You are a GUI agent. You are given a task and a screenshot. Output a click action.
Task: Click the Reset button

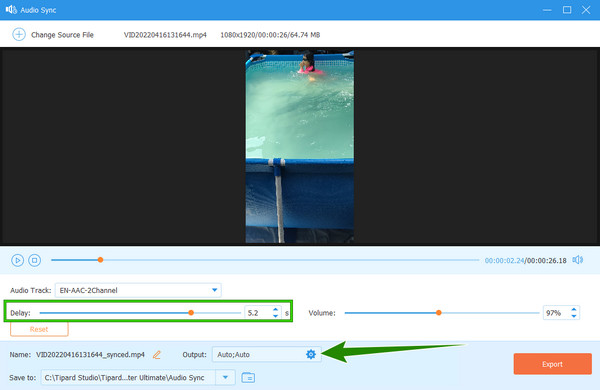pyautogui.click(x=39, y=329)
